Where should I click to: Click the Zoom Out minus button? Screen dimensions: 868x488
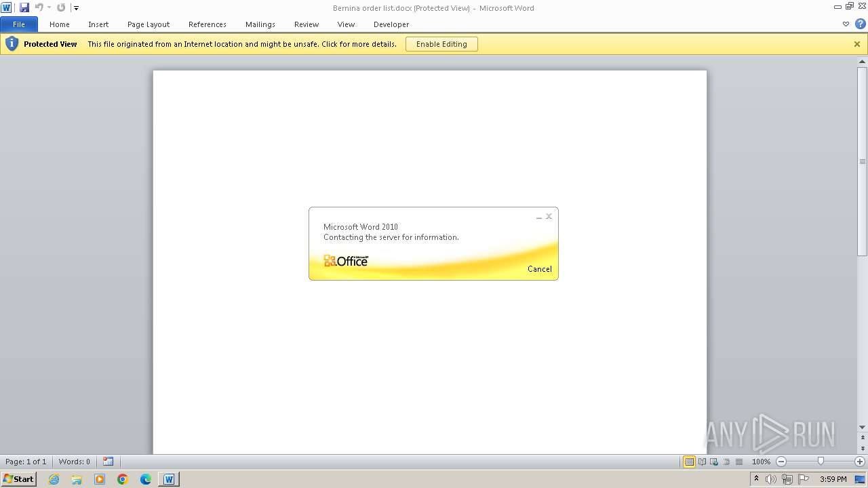(x=781, y=462)
